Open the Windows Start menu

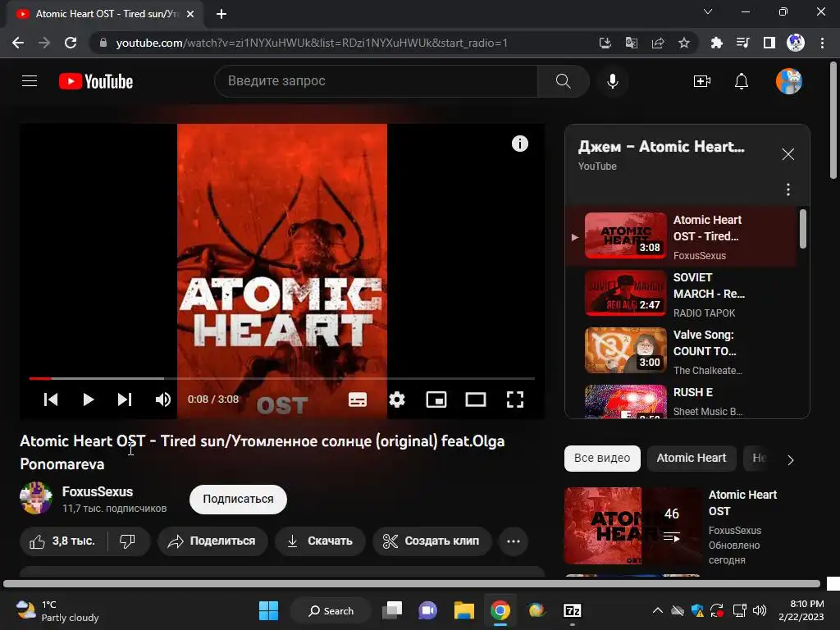click(268, 610)
